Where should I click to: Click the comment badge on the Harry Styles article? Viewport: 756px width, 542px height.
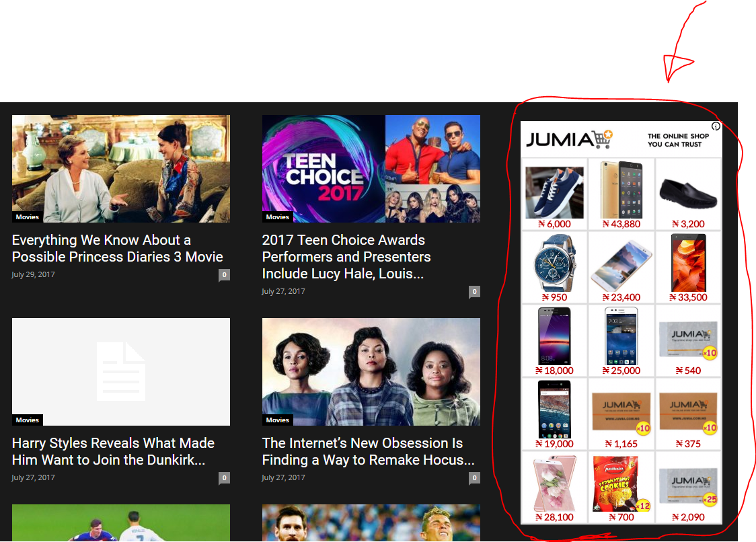coord(224,477)
